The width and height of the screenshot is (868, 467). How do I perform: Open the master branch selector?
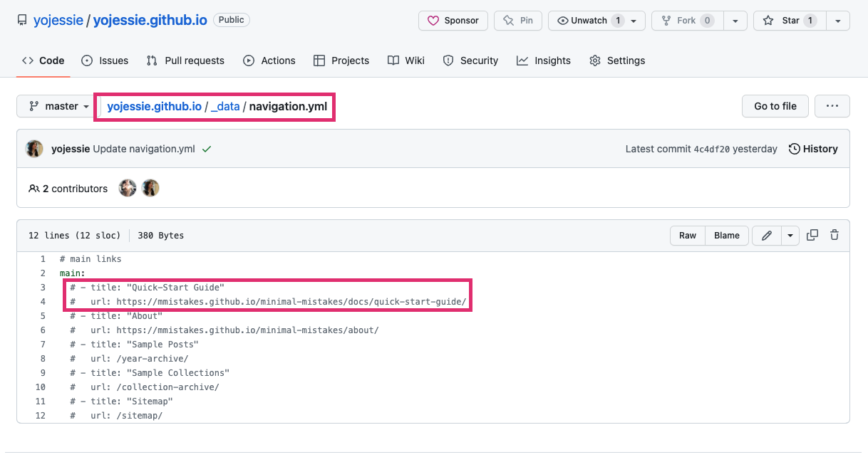tap(59, 106)
